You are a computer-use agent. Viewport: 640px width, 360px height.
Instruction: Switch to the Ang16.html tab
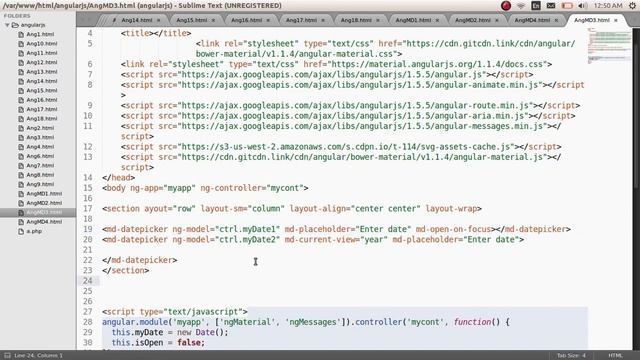[x=246, y=20]
